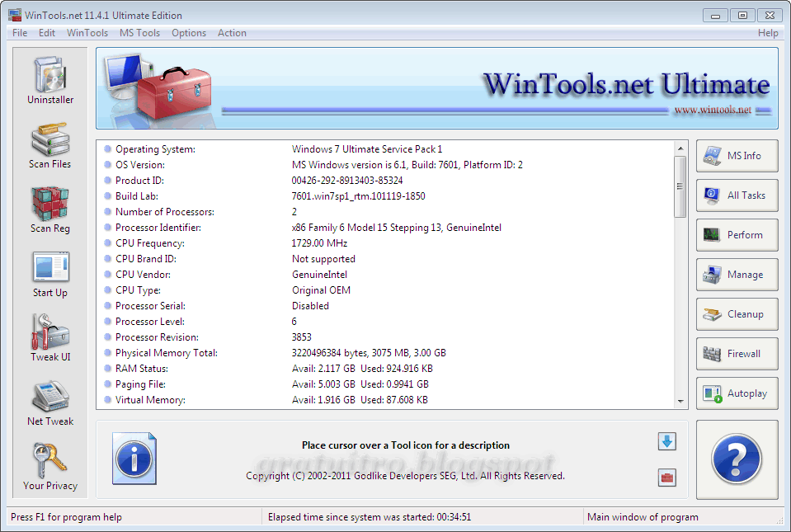Click the WinTools.net title bar app icon
Viewport: 791px width, 532px height.
[15, 15]
